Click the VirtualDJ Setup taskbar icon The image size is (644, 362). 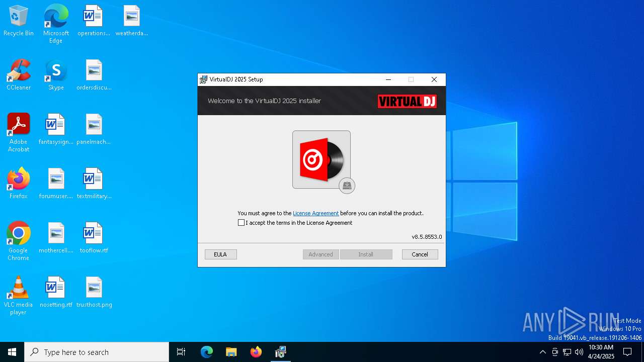[x=281, y=352]
